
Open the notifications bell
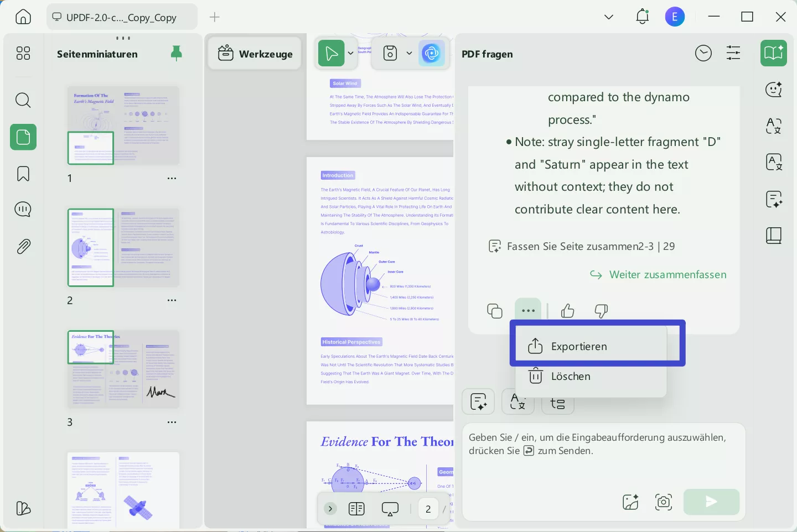click(x=642, y=17)
